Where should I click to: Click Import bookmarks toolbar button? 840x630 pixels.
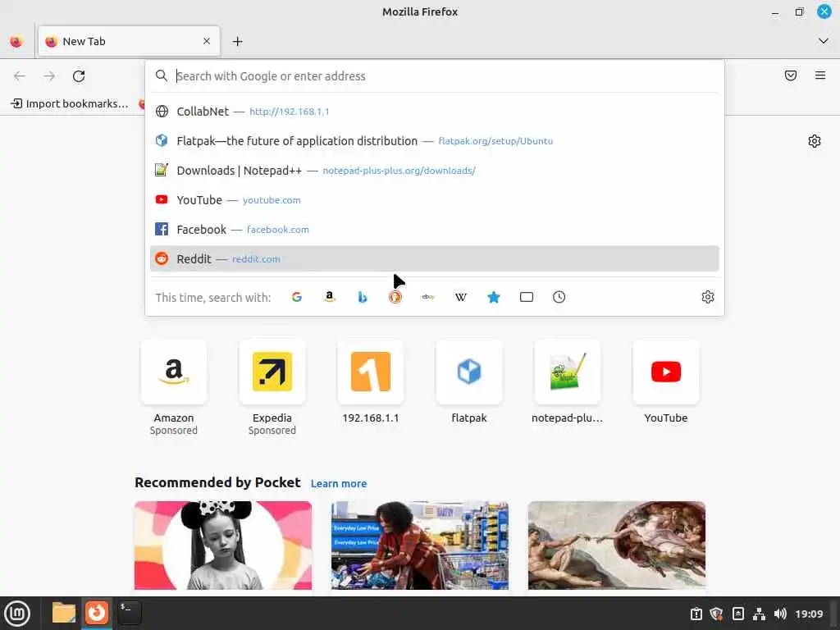70,103
